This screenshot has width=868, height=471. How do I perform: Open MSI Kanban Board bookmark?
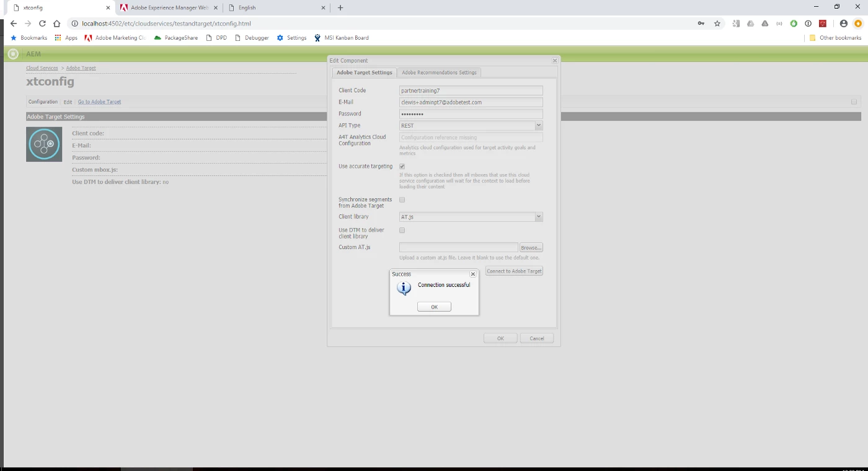[x=342, y=38]
